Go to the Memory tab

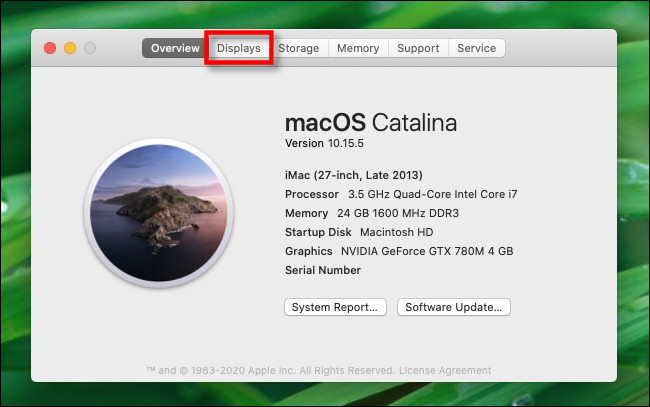357,48
